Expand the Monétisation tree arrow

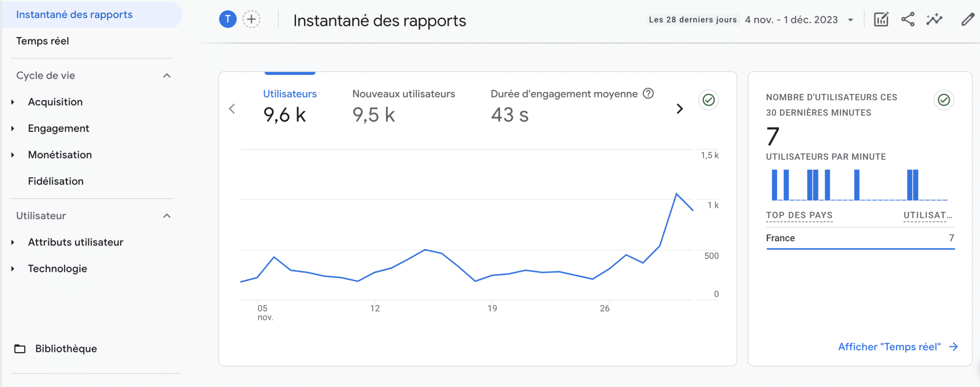(13, 154)
